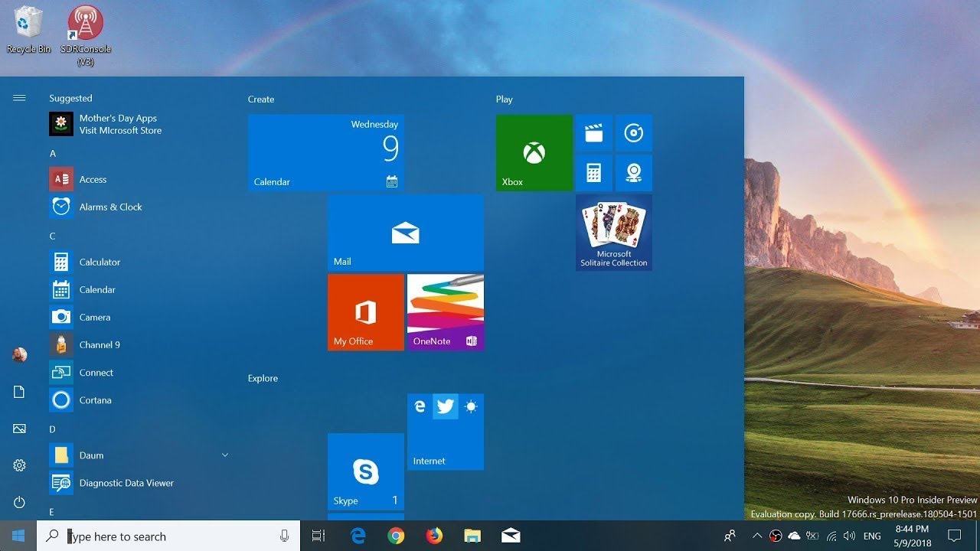Image resolution: width=980 pixels, height=551 pixels.
Task: Click the Power button in Start sidebar
Action: (x=19, y=502)
